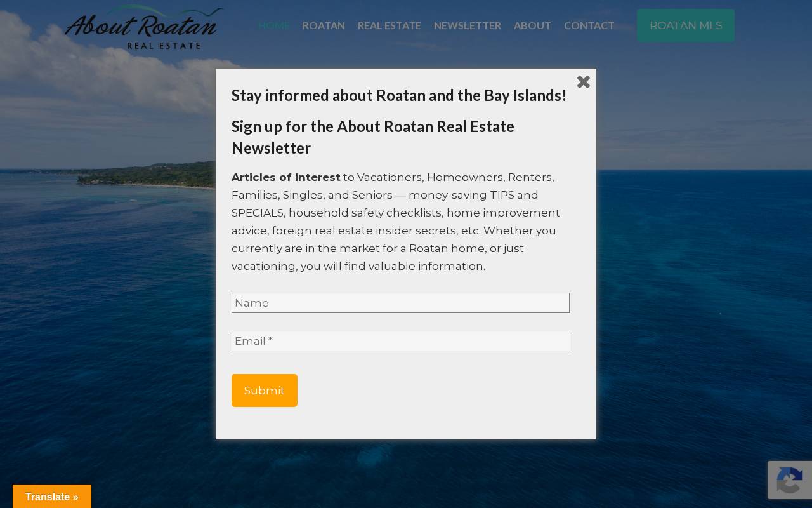812x508 pixels.
Task: Click the About Roatan Real Estate logo
Action: click(x=145, y=27)
